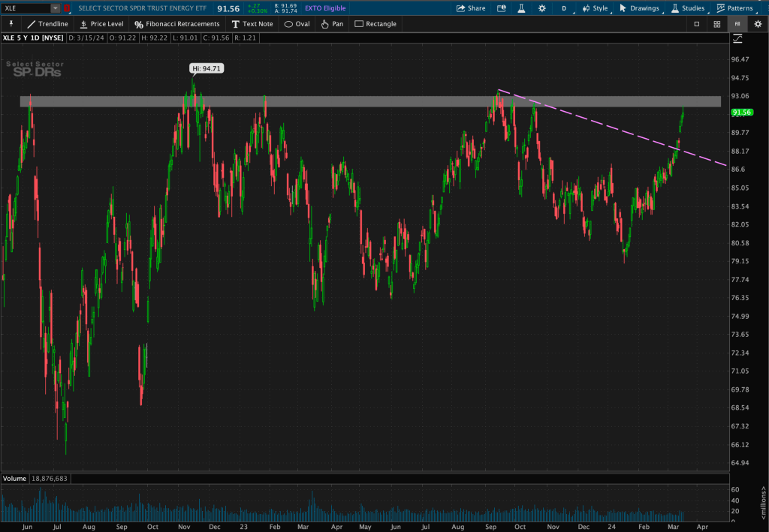
Task: Open the flask quick study icon
Action: pos(522,8)
